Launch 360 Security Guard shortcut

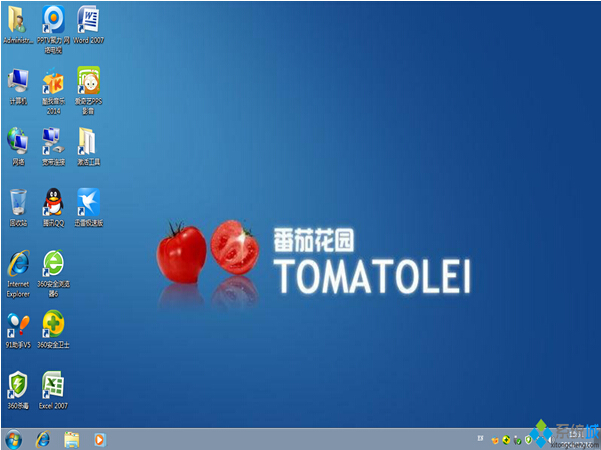point(53,324)
